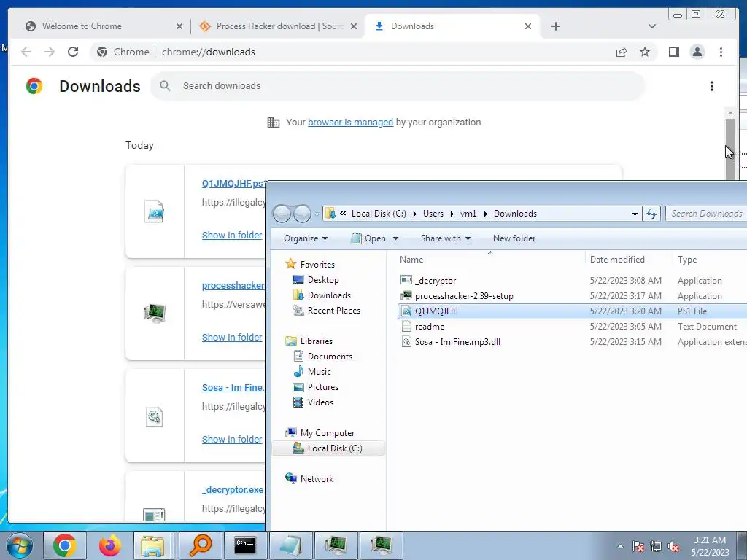The image size is (747, 560).
Task: Click the Windows Start button
Action: coord(20,545)
